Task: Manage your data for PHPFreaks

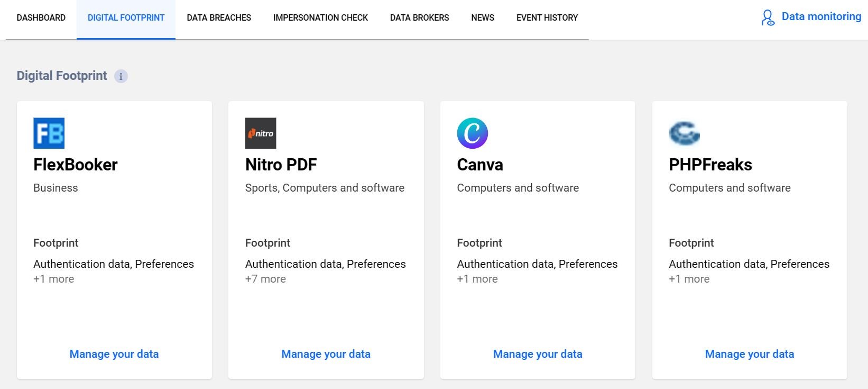Action: pos(750,354)
